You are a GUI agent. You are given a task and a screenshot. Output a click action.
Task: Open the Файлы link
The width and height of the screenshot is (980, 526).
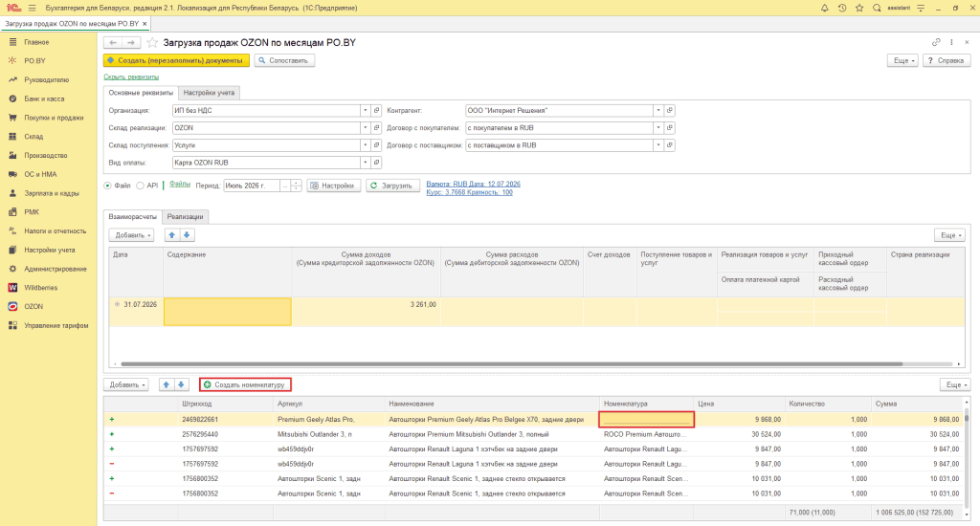(180, 185)
